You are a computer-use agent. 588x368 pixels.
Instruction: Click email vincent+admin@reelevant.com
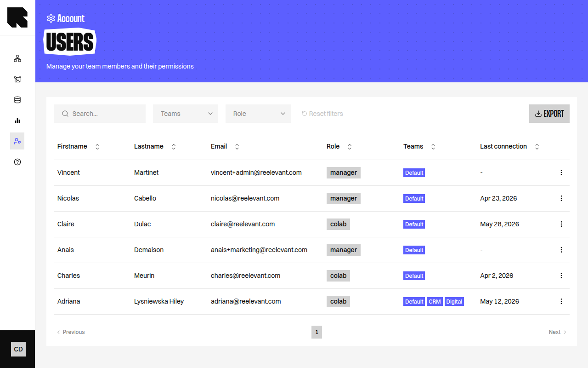[x=256, y=172]
